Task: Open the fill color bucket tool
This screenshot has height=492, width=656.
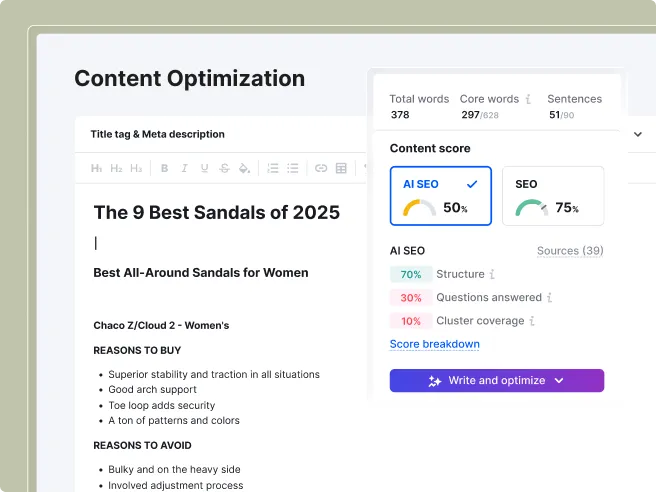Action: click(244, 168)
